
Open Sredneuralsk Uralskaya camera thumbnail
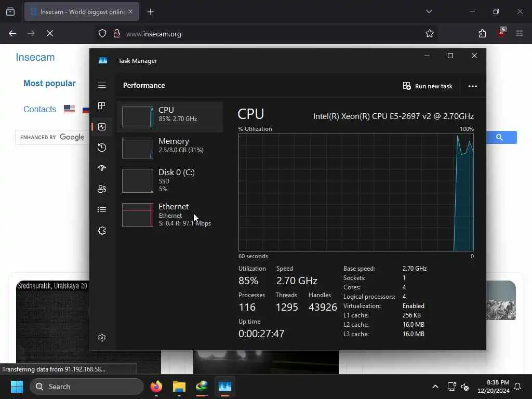click(x=52, y=327)
